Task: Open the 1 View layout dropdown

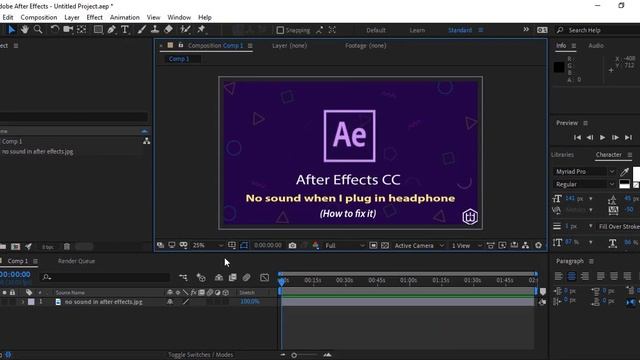Action: point(467,245)
